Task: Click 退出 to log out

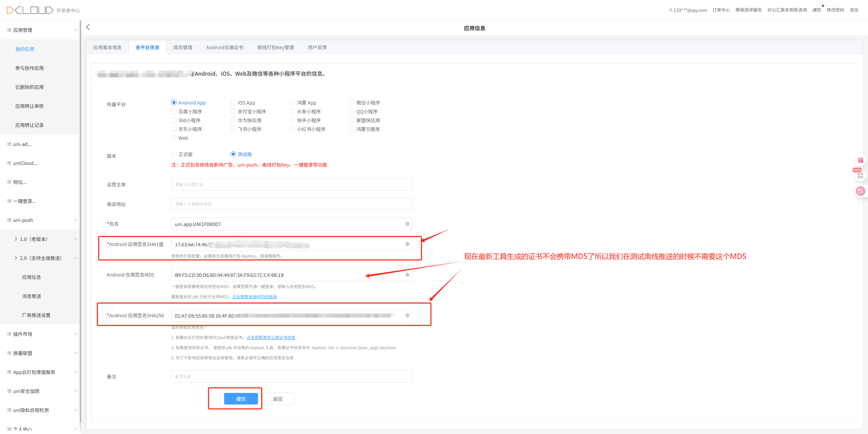Action: tap(854, 10)
